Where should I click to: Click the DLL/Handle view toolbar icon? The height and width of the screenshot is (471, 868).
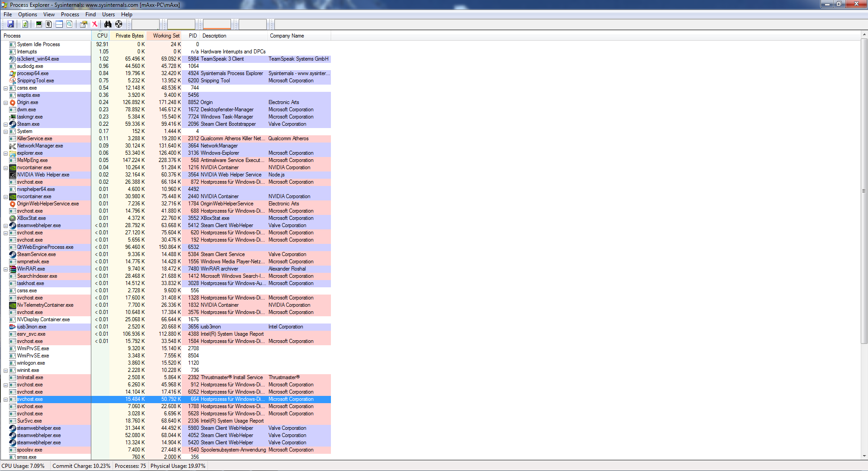click(70, 24)
